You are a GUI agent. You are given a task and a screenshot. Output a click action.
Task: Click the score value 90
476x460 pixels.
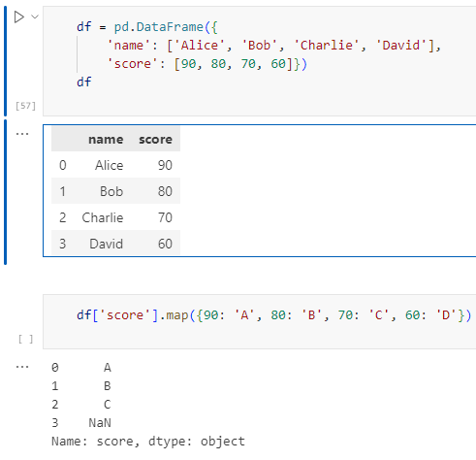click(x=165, y=165)
